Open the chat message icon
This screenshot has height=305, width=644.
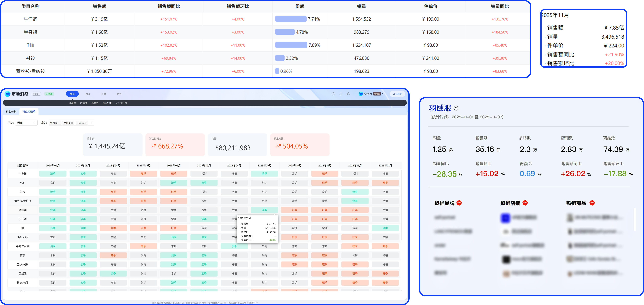(x=333, y=94)
